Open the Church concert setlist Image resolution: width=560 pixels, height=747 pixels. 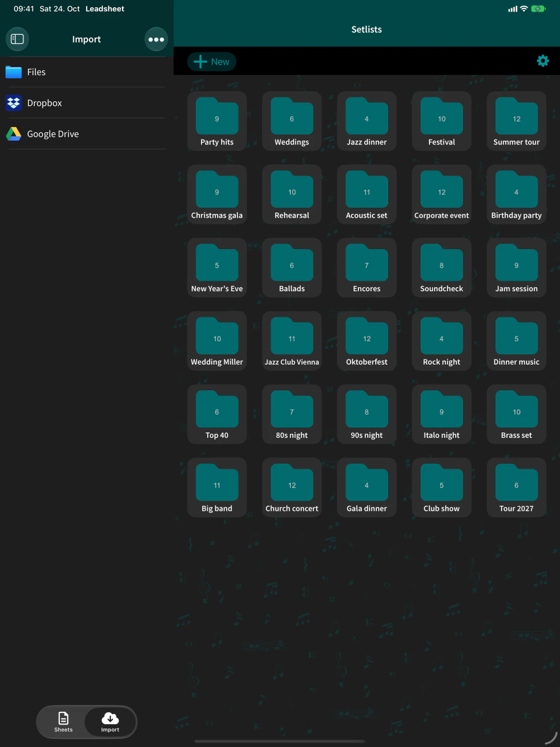coord(292,488)
